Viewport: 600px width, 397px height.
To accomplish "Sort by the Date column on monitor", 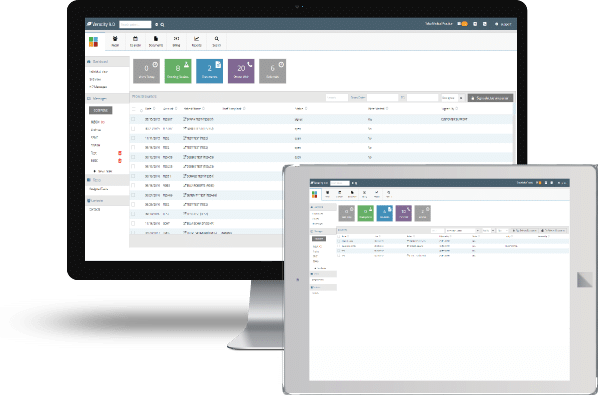I will pyautogui.click(x=150, y=109).
